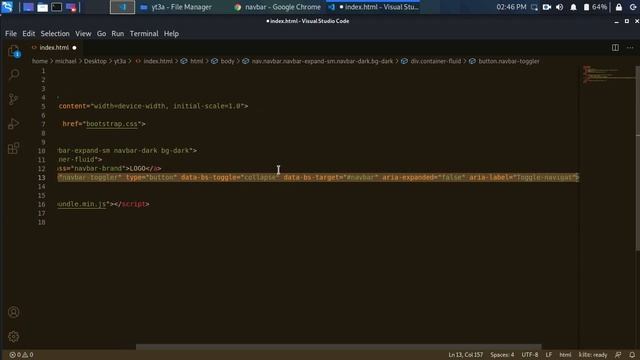Open the View menu
The width and height of the screenshot is (640, 360).
click(83, 33)
